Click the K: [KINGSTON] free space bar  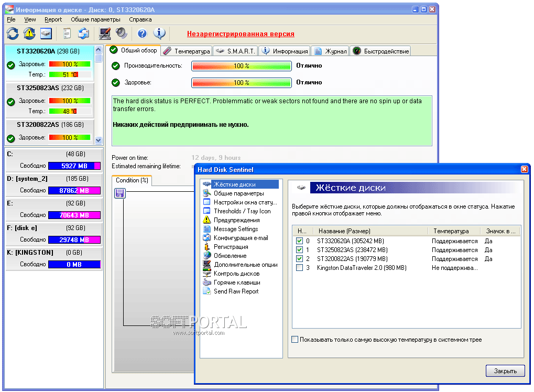pos(74,264)
